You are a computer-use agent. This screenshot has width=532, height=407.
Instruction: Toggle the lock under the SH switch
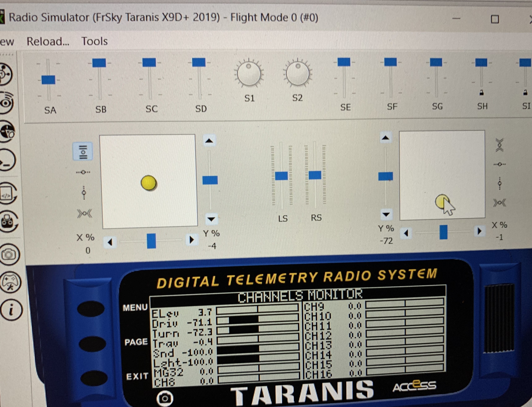[482, 93]
